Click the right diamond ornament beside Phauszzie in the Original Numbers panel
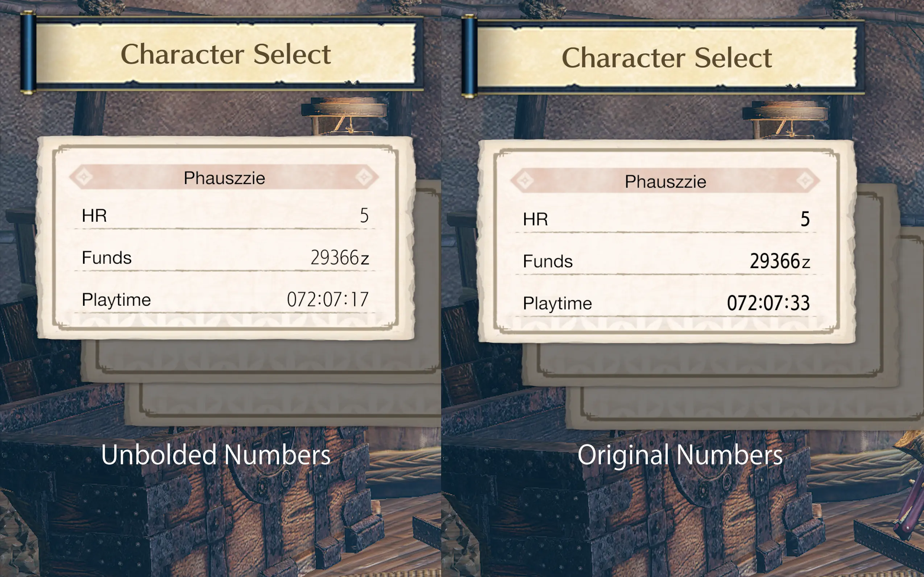This screenshot has width=924, height=577. click(x=805, y=180)
